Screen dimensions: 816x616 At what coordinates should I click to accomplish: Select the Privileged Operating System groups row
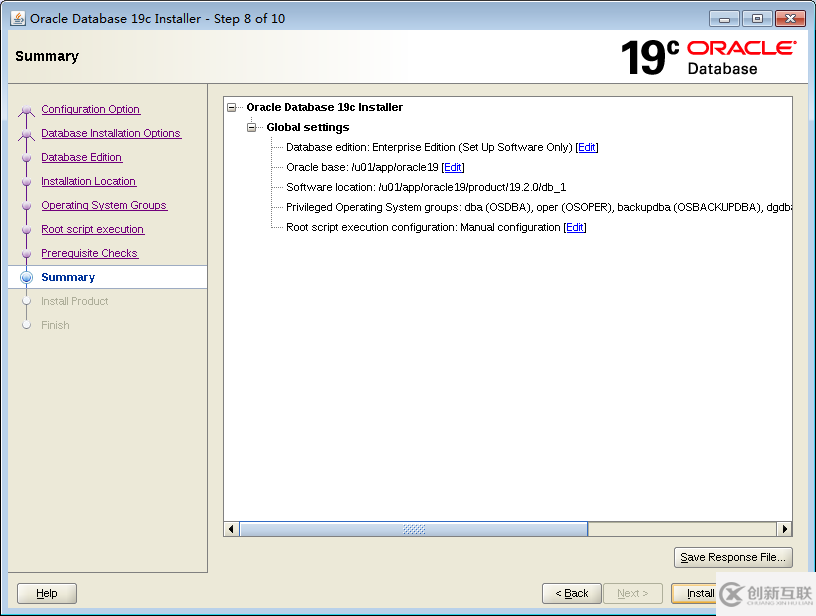539,207
